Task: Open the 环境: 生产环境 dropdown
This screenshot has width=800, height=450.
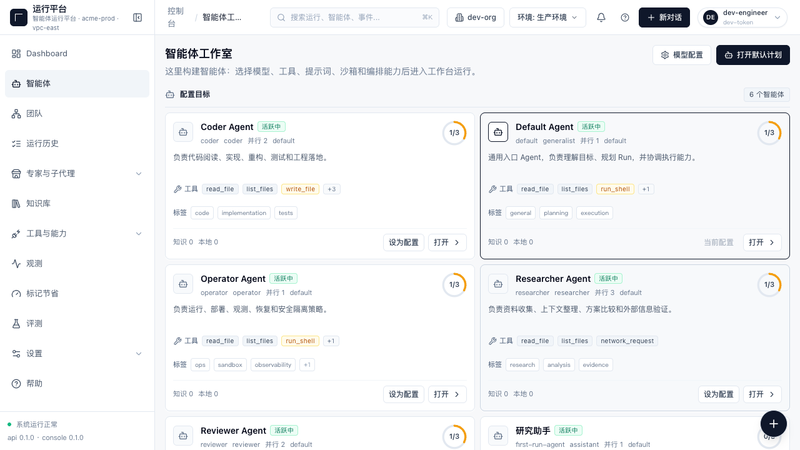Action: [x=547, y=17]
